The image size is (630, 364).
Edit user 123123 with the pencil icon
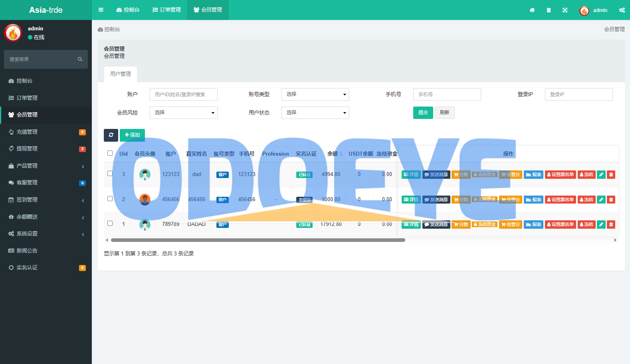[x=601, y=174]
